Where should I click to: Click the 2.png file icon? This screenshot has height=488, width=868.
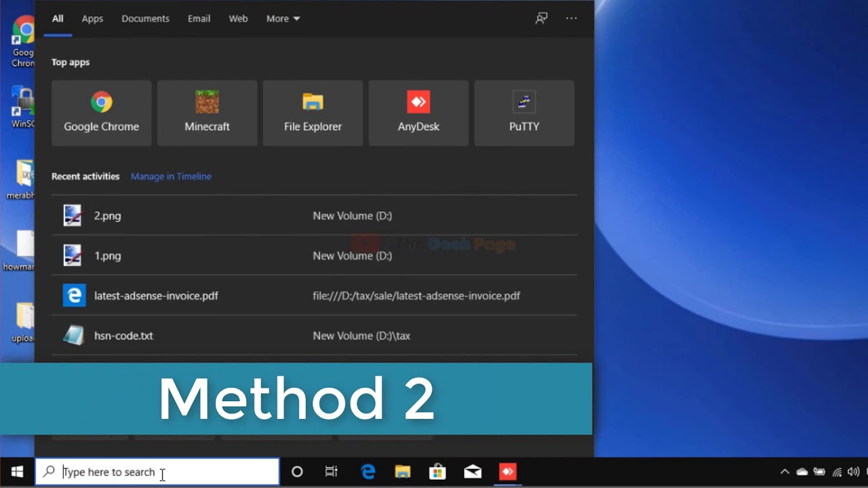tap(73, 216)
